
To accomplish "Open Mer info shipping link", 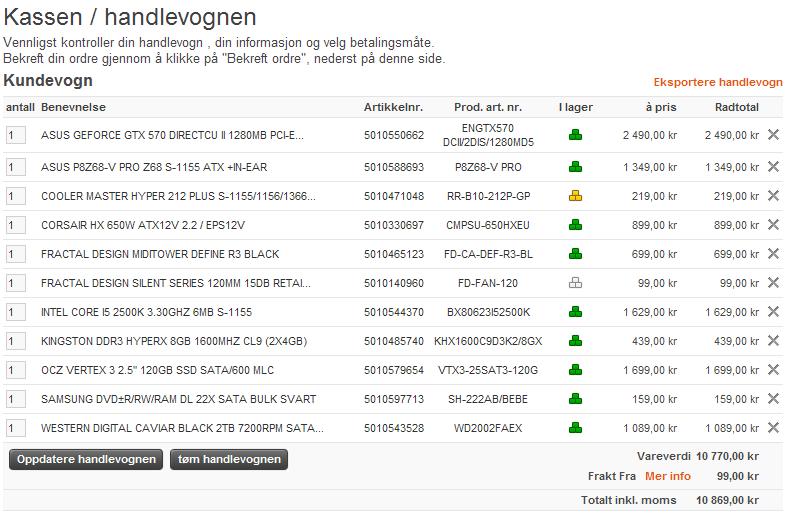I will [x=668, y=476].
